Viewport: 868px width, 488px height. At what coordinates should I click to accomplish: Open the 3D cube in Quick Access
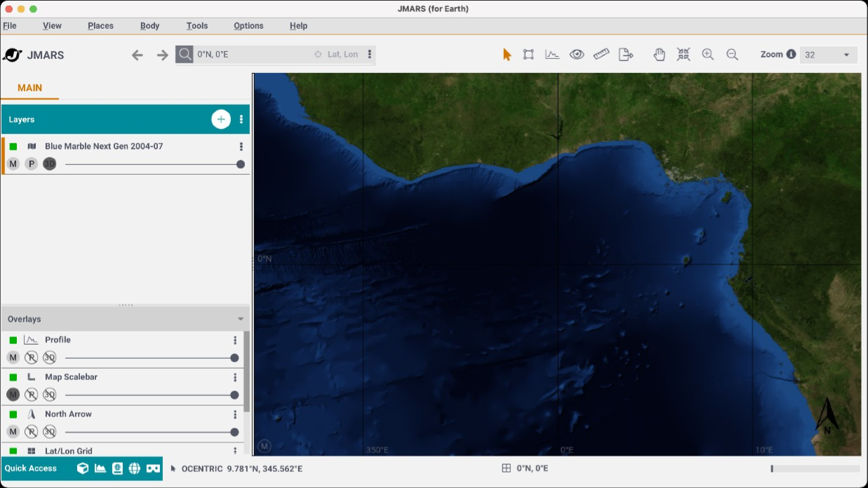coord(83,468)
